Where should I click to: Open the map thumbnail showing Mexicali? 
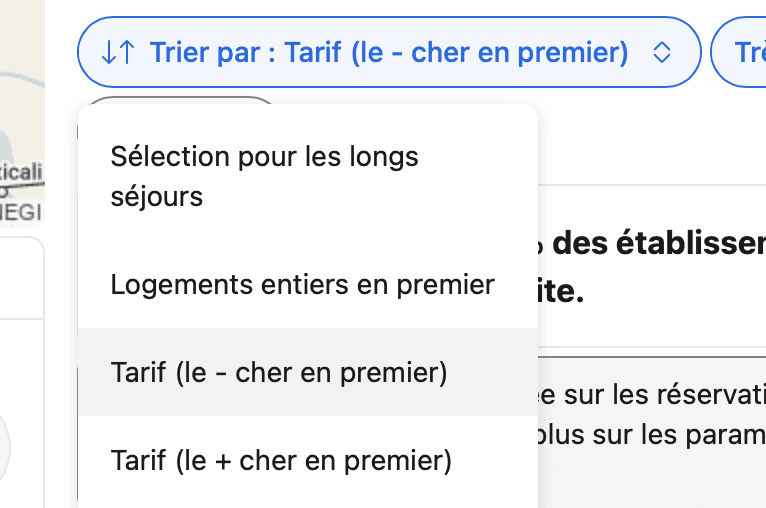click(22, 112)
